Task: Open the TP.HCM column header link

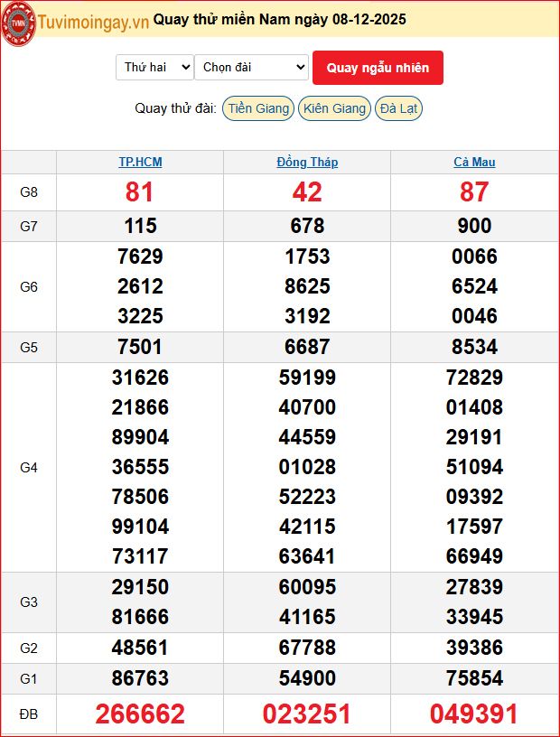Action: (140, 163)
